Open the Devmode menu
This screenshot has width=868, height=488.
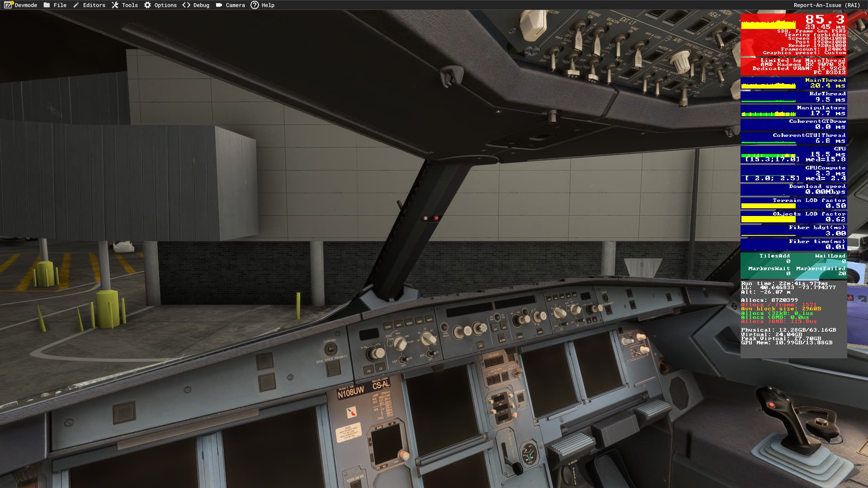(x=20, y=5)
